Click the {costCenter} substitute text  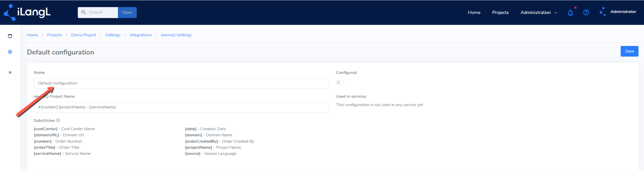[x=64, y=129]
